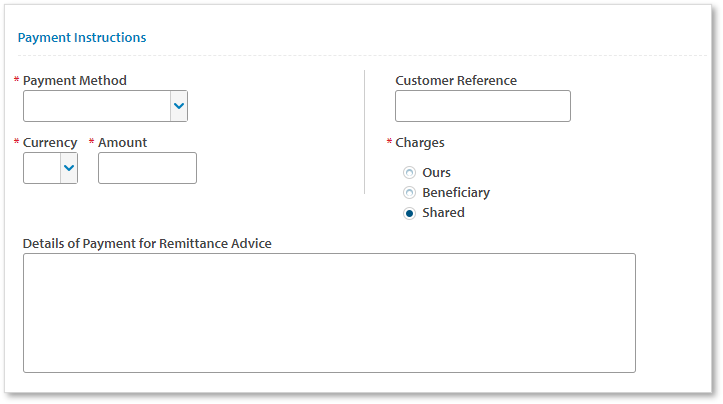Choose the Beneficiary charges radio button
Screen dimensions: 723x404
click(409, 193)
